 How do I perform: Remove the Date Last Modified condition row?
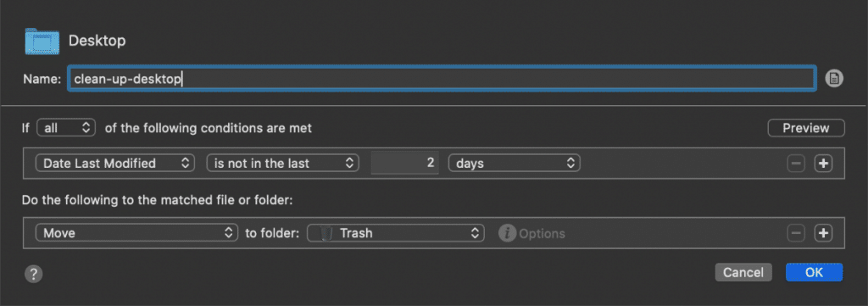click(x=796, y=164)
